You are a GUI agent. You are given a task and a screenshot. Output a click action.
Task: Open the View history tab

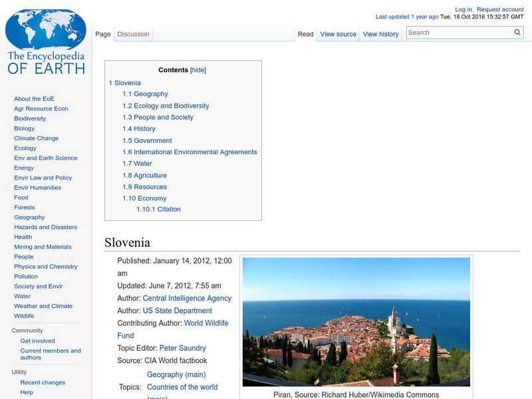(x=381, y=33)
